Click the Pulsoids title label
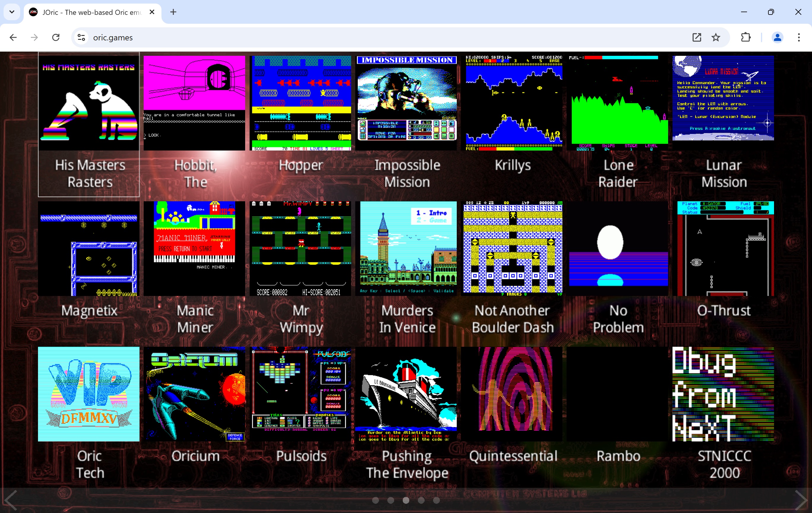The width and height of the screenshot is (812, 513). point(301,456)
